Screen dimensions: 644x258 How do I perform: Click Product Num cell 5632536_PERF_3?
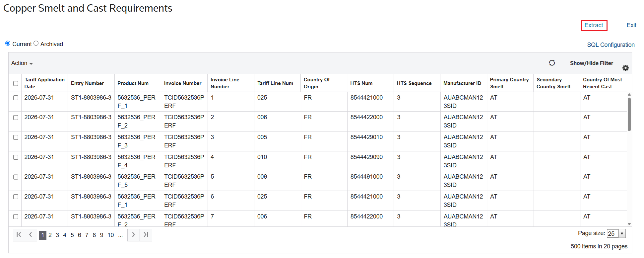click(136, 141)
